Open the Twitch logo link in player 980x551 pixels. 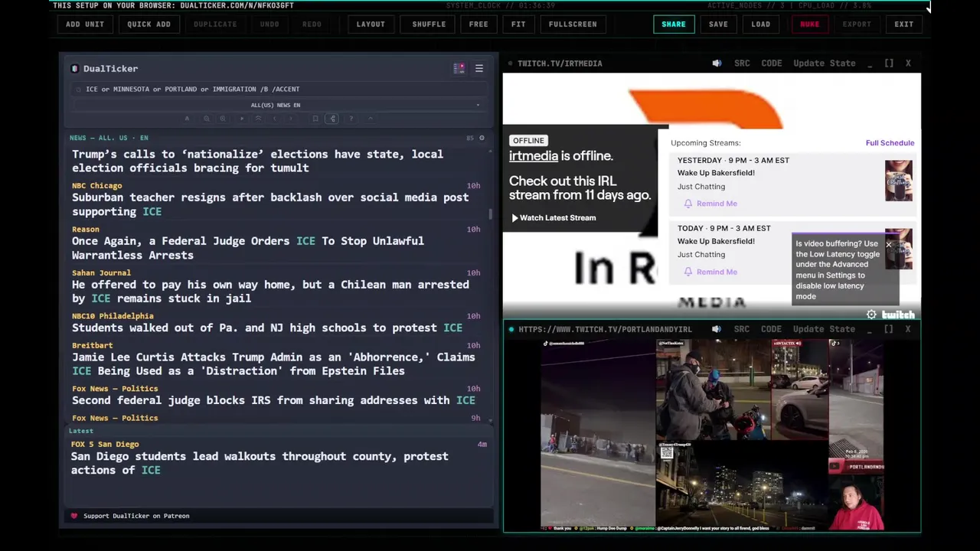coord(898,315)
